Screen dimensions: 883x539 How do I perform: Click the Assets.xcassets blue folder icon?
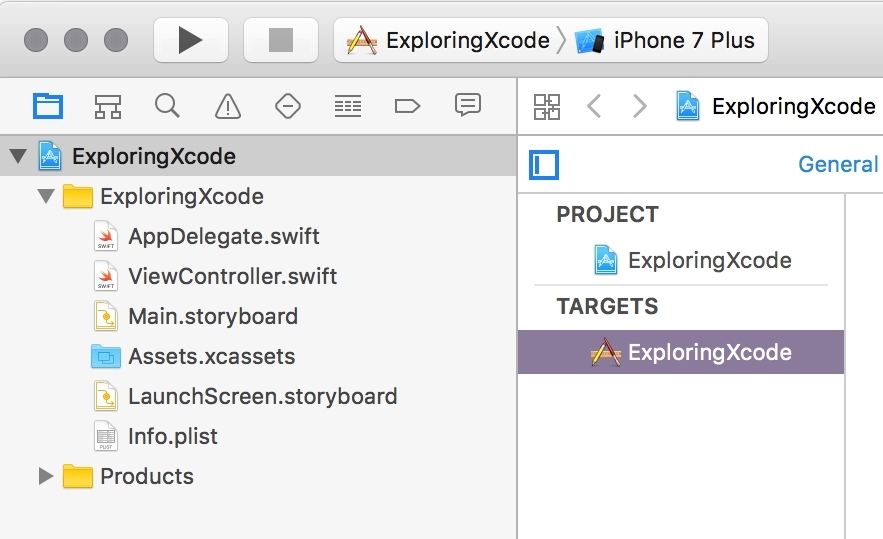(106, 357)
